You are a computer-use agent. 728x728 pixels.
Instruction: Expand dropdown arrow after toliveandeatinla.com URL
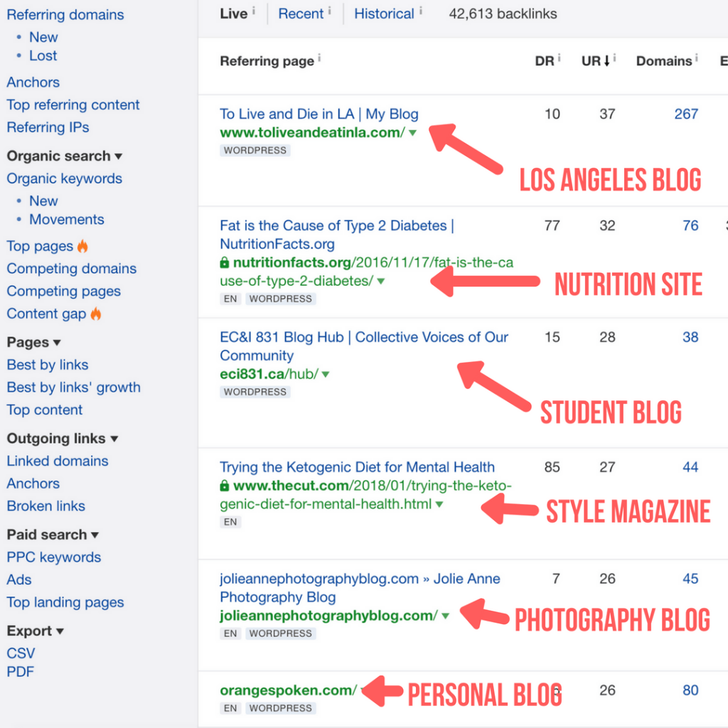pos(412,133)
